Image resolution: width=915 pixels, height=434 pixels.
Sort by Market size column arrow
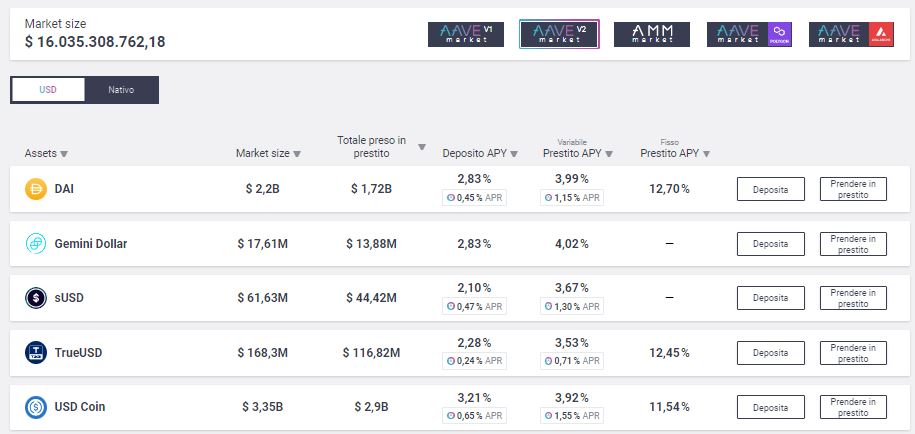coord(297,154)
